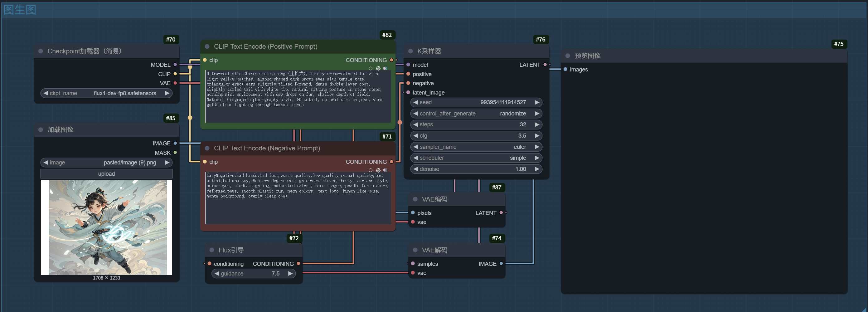Image resolution: width=868 pixels, height=312 pixels.
Task: Click left arrow to decrease cfg value
Action: pyautogui.click(x=416, y=136)
